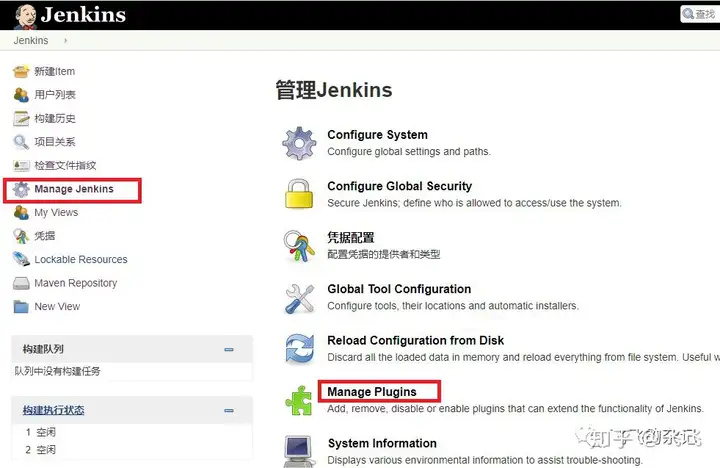Screen dimensions: 720x468
Task: Click the System Information computer icon
Action: [x=299, y=451]
